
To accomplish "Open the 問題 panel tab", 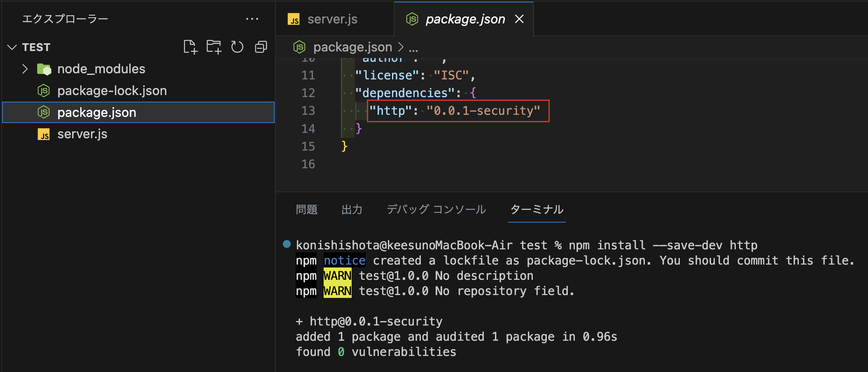I will coord(306,209).
